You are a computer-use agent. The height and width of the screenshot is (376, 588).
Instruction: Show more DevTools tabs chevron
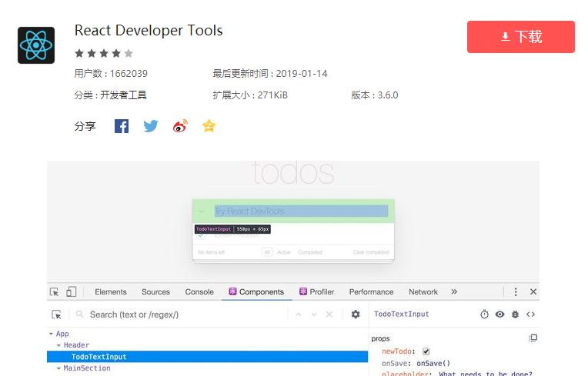[x=454, y=291]
